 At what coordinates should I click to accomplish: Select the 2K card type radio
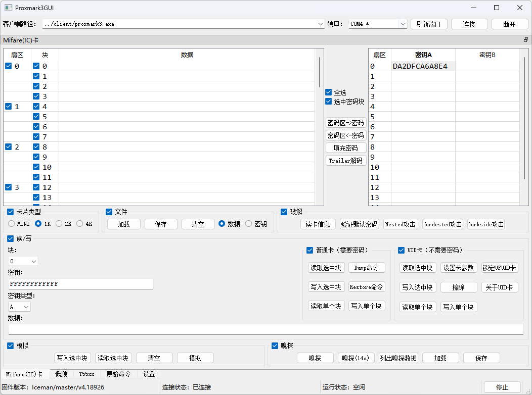click(59, 224)
